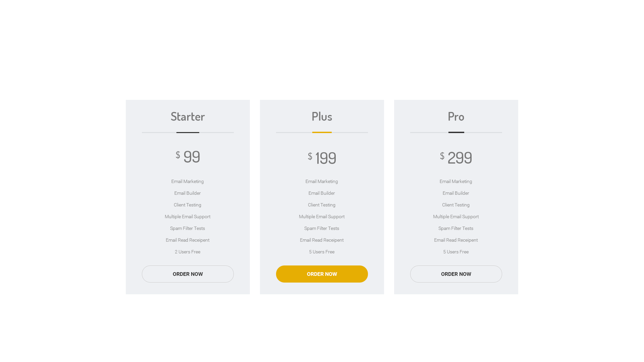The image size is (644, 362).
Task: Click the Plus plan title
Action: coord(322,116)
